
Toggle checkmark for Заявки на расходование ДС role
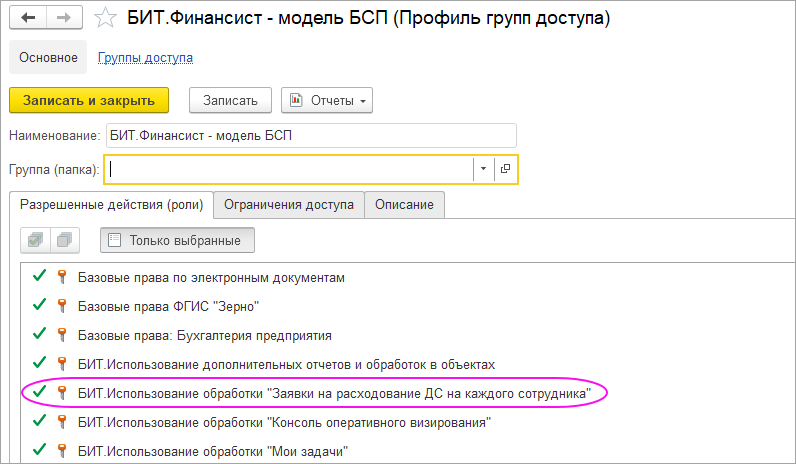[39, 391]
